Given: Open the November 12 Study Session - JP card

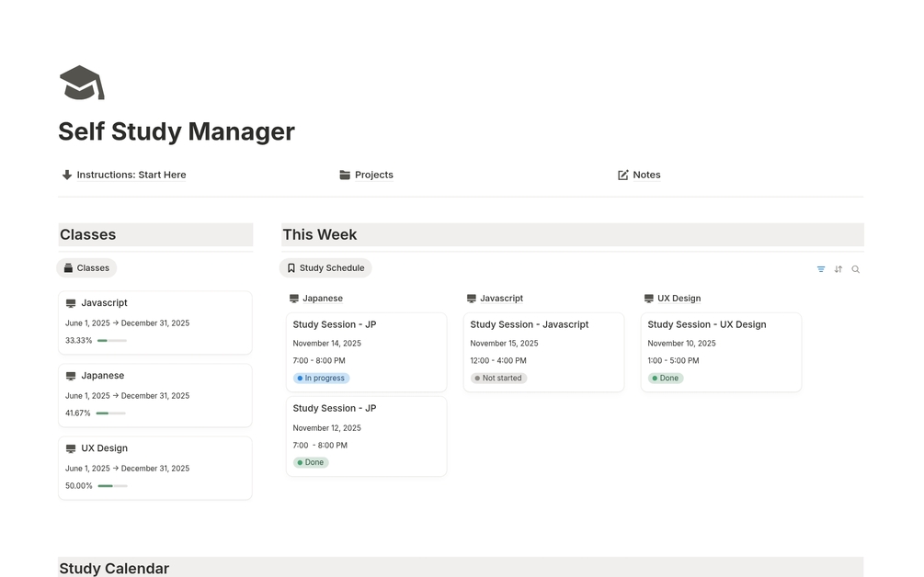Looking at the screenshot, I should click(366, 435).
